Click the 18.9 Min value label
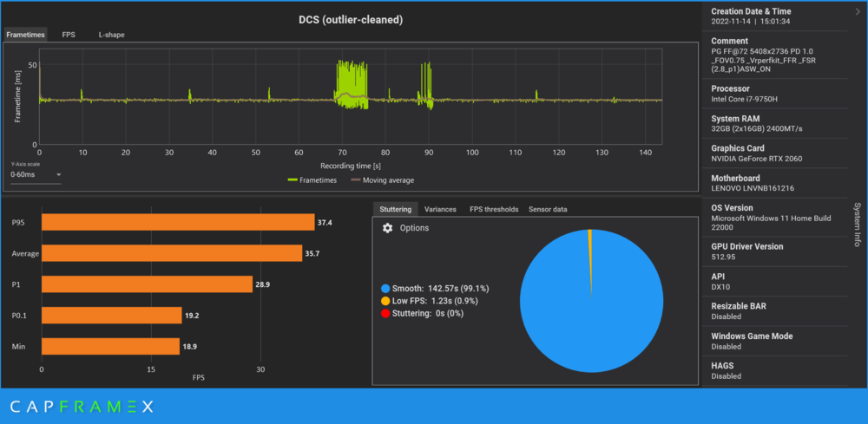Viewport: 868px width, 424px height. click(x=189, y=347)
